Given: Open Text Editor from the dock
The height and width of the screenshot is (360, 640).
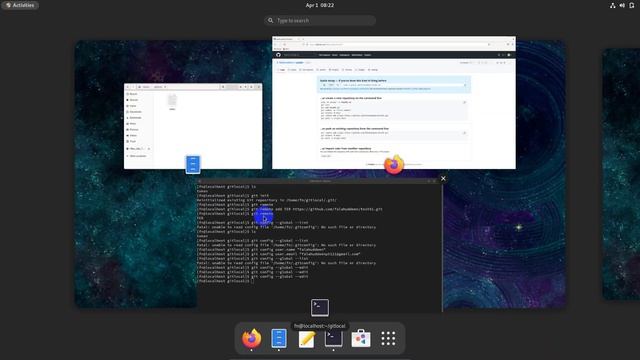Looking at the screenshot, I should point(306,339).
